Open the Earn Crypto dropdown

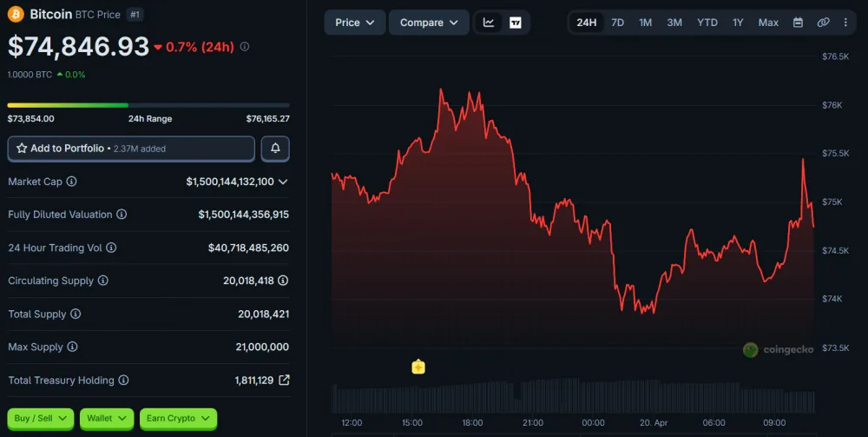click(x=178, y=419)
